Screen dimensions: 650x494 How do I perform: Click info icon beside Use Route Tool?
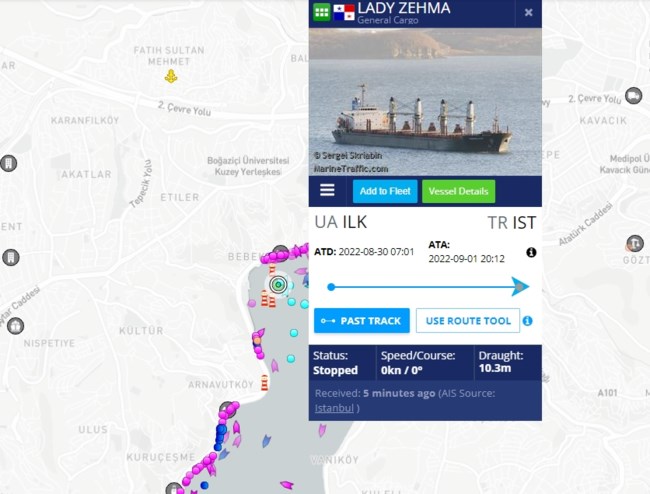527,320
